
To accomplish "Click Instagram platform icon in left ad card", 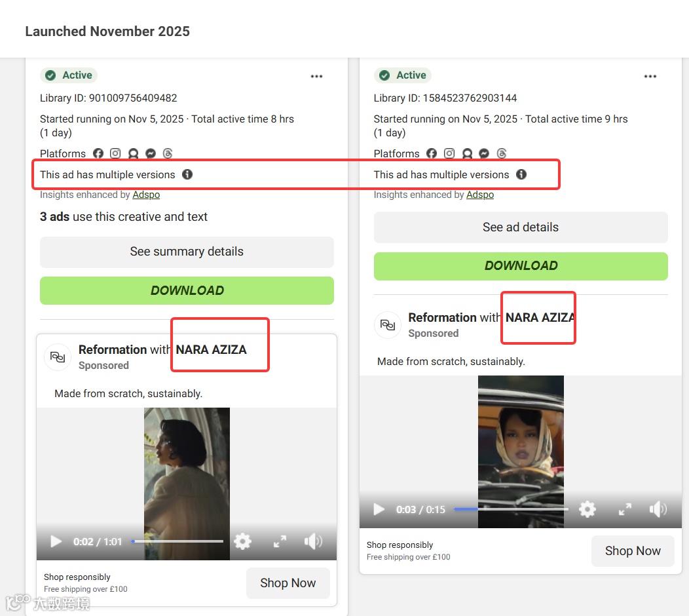I will 115,153.
